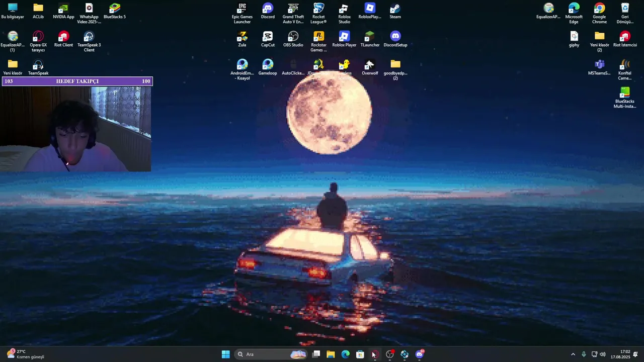Open the Windows Start menu

[x=226, y=354]
